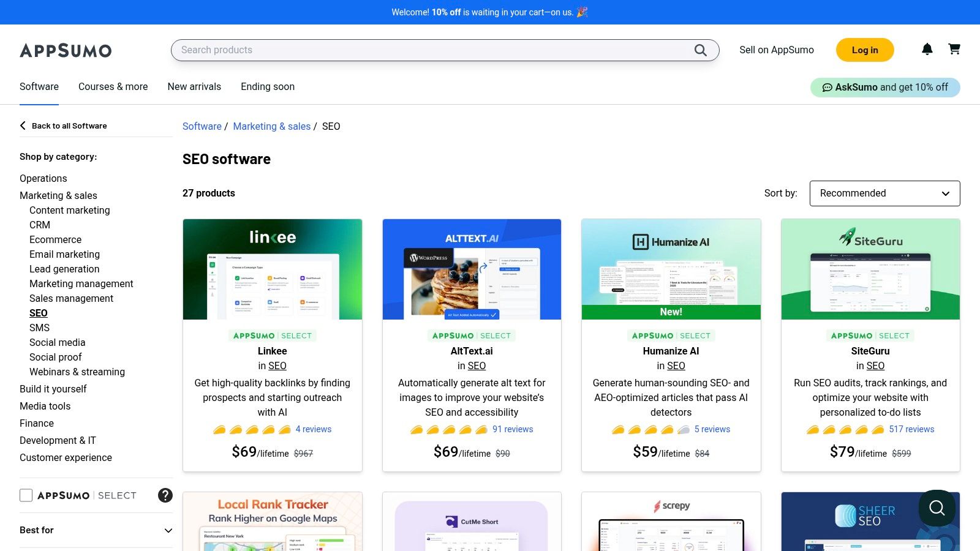Click Software breadcrumb link
The image size is (980, 551).
pos(202,127)
